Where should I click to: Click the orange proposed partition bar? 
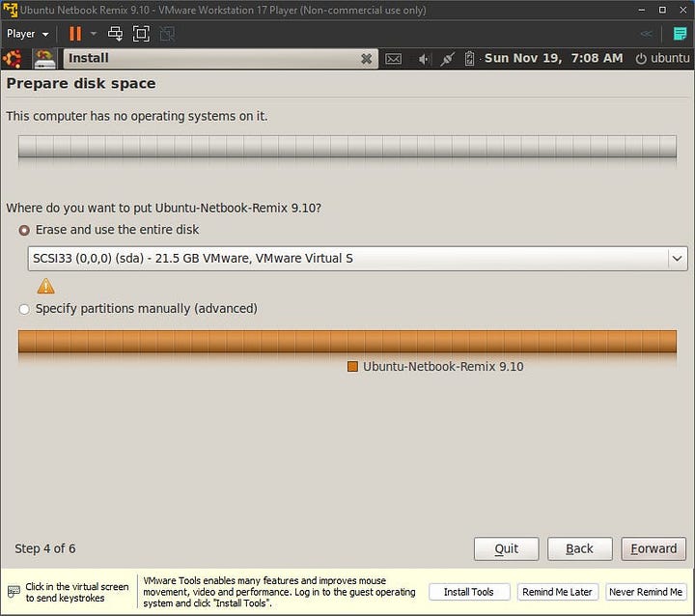click(x=347, y=342)
